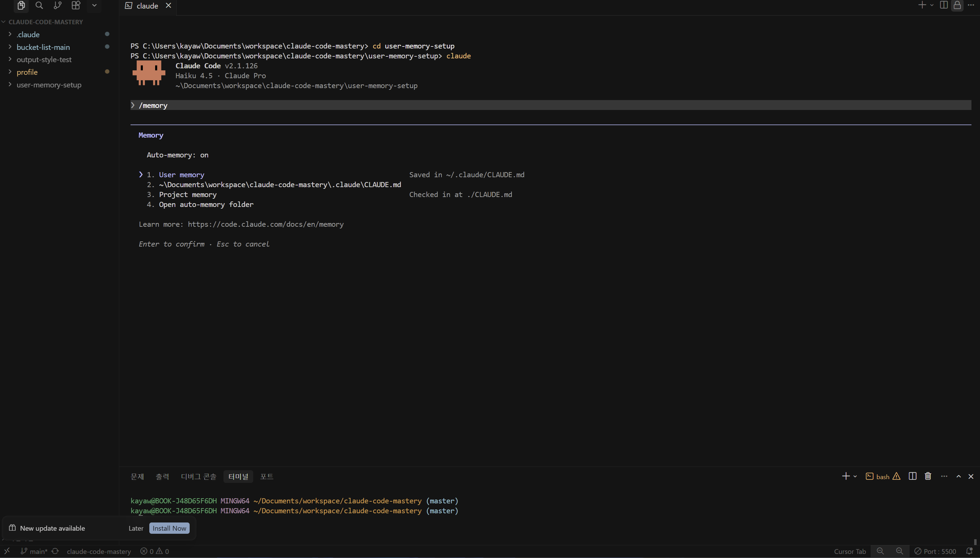Viewport: 980px width, 558px height.
Task: Click the 'Auto-memory: on' status text
Action: pyautogui.click(x=178, y=155)
